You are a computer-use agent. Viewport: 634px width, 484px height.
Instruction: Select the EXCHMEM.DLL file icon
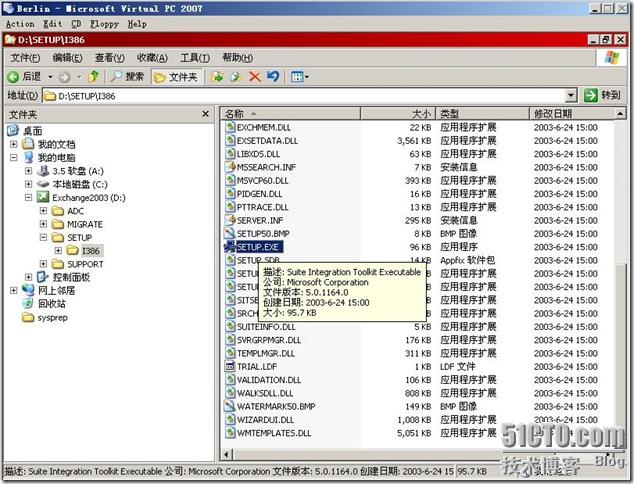(230, 127)
